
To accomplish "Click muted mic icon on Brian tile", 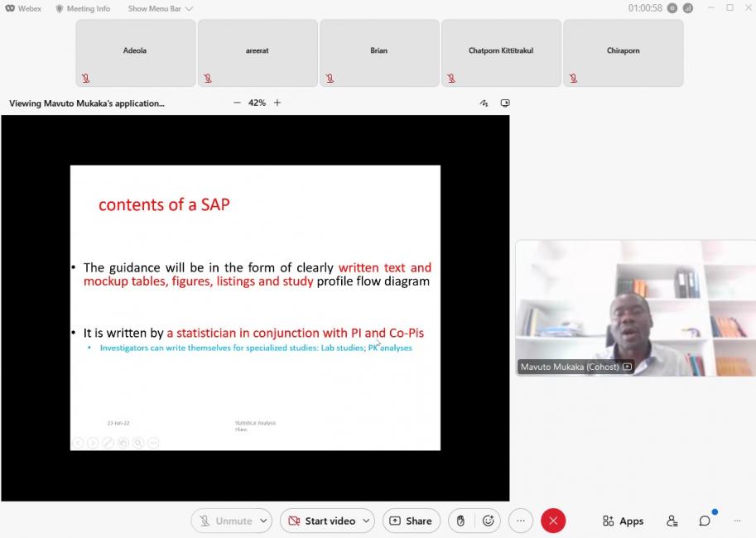I will click(x=330, y=78).
